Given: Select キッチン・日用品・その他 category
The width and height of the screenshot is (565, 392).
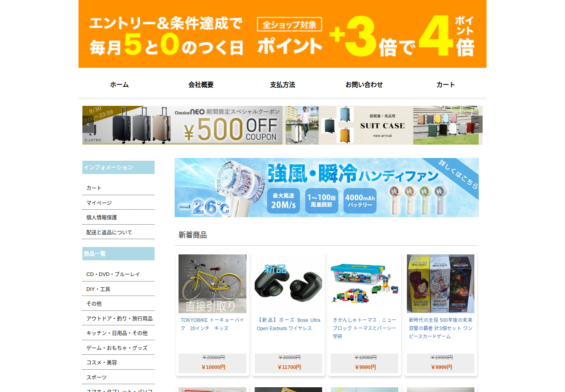Looking at the screenshot, I should point(117,333).
